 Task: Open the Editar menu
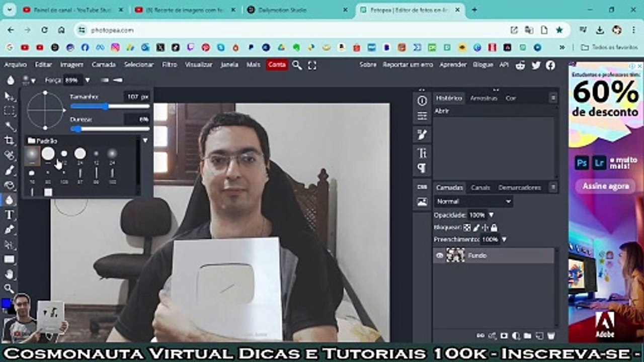pyautogui.click(x=43, y=65)
